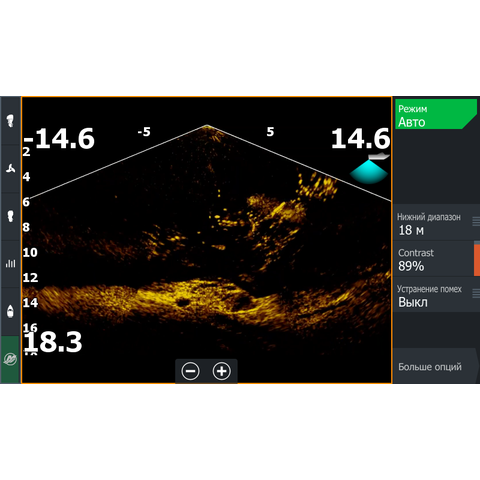
Task: Open the bar chart levels sidebar icon
Action: (x=11, y=264)
